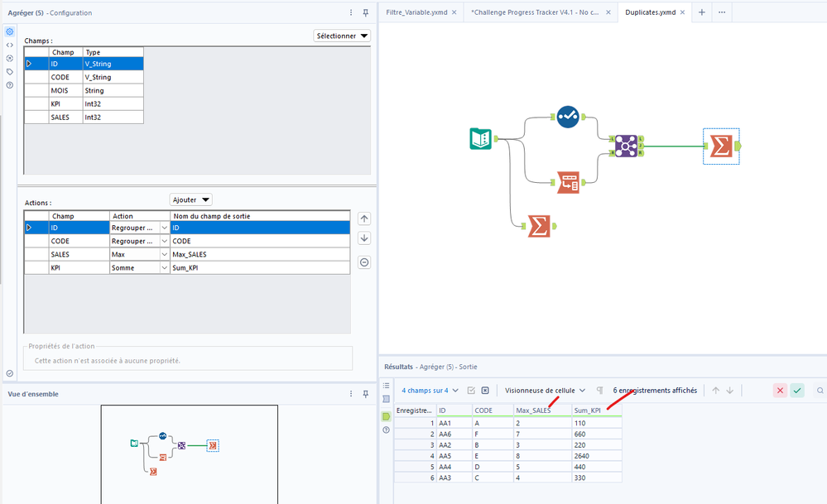
Task: Select the highlighted Summarize tool on the right
Action: 721,146
